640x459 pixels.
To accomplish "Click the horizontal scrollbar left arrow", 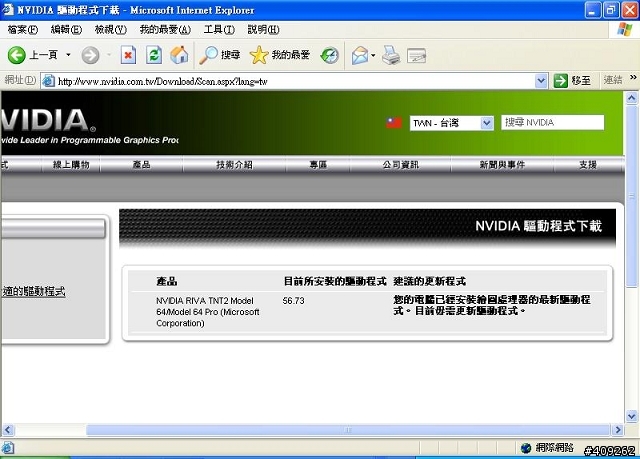I will 8,430.
